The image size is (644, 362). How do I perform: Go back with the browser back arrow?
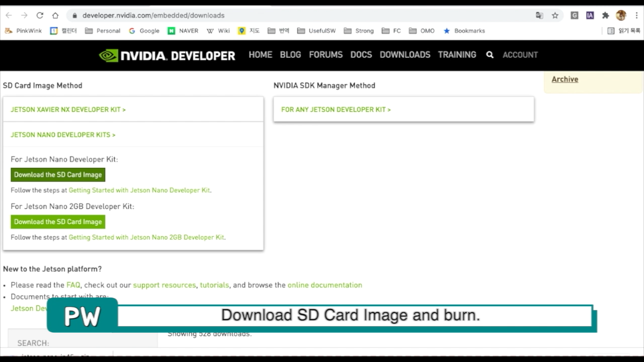[9, 15]
